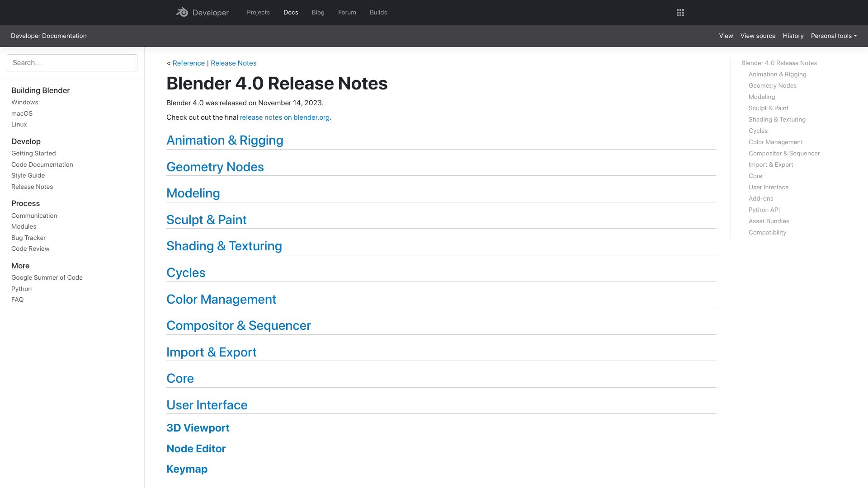The width and height of the screenshot is (868, 488).
Task: Open Cycles section heading
Action: click(x=186, y=273)
